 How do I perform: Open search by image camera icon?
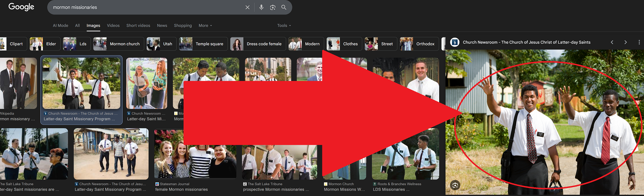[x=273, y=7]
